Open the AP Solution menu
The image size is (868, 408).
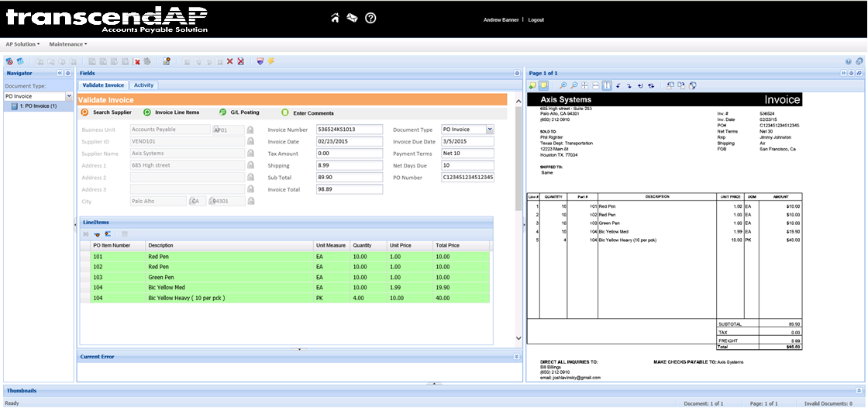point(22,44)
